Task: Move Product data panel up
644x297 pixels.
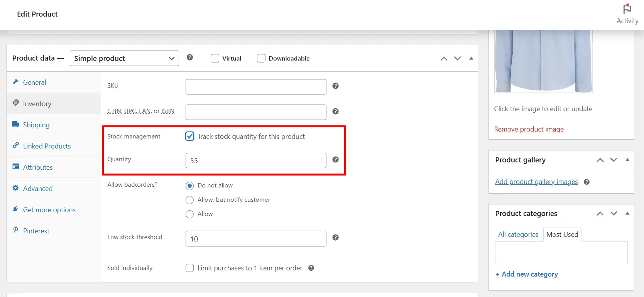Action: (x=444, y=59)
